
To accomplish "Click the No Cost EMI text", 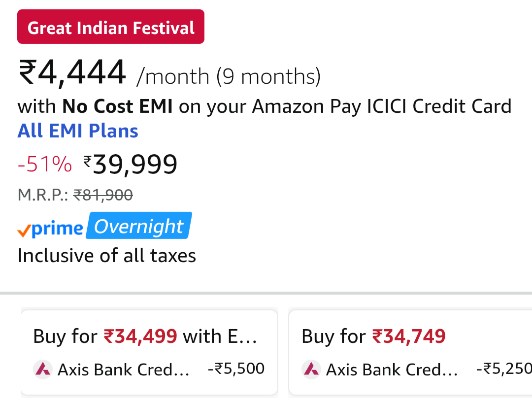I will click(x=117, y=106).
